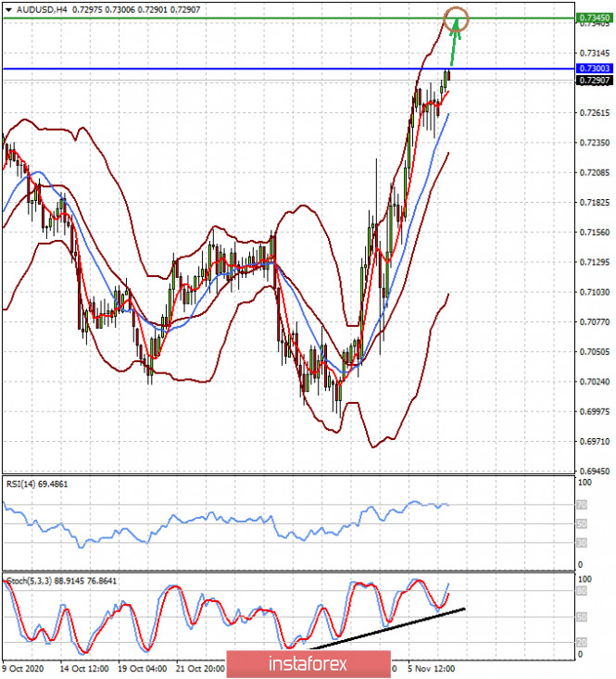Click the 0.72350 price on the axis
Screen dimensions: 616x679
(x=595, y=143)
